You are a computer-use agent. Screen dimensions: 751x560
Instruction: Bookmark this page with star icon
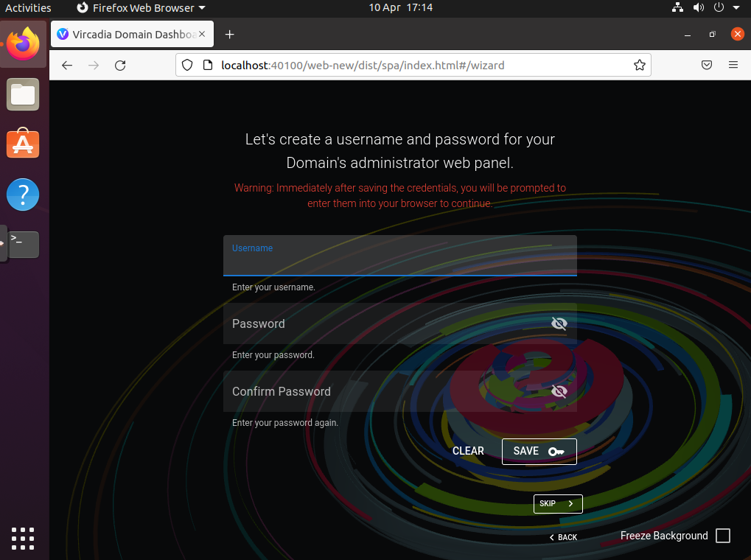pyautogui.click(x=640, y=65)
